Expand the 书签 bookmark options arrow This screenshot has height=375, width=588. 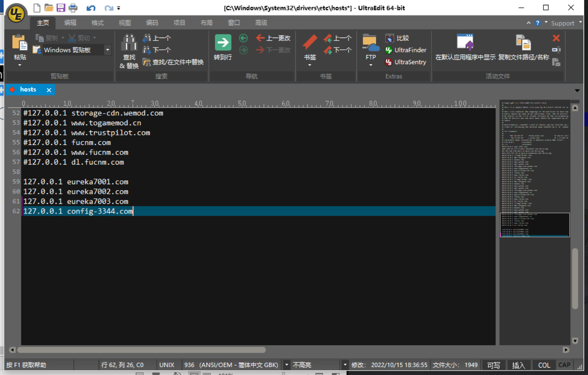[x=310, y=65]
